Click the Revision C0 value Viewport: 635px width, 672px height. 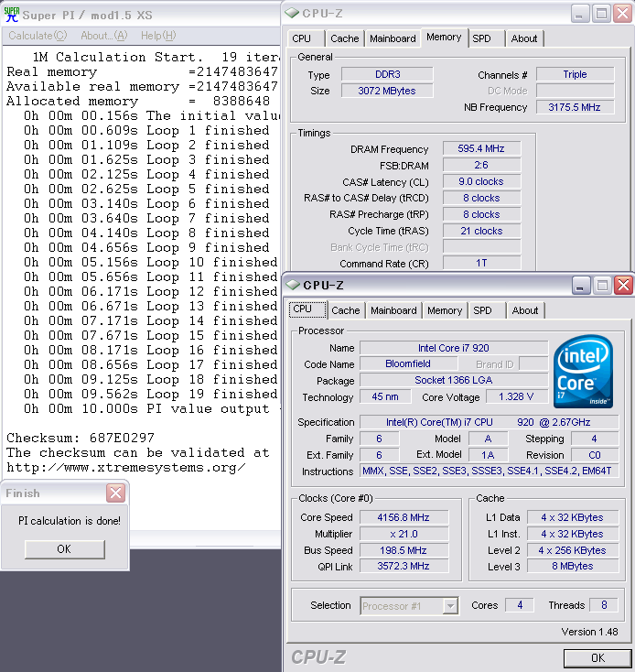pos(595,455)
